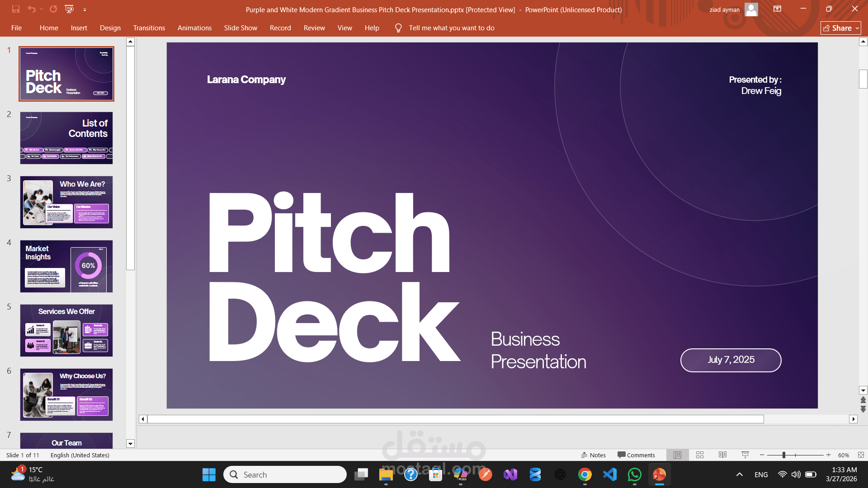This screenshot has width=868, height=488.
Task: Select the Market Insights slide thumbnail
Action: tap(66, 266)
